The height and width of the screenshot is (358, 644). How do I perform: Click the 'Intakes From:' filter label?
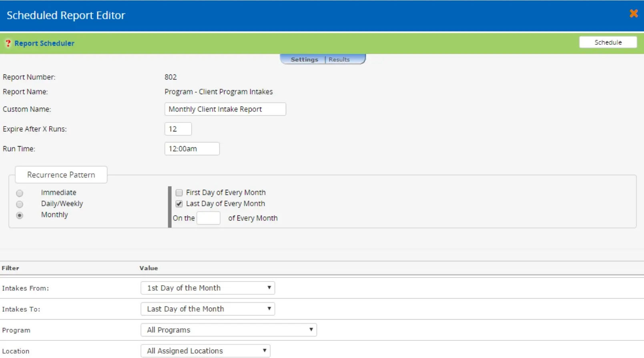[26, 288]
